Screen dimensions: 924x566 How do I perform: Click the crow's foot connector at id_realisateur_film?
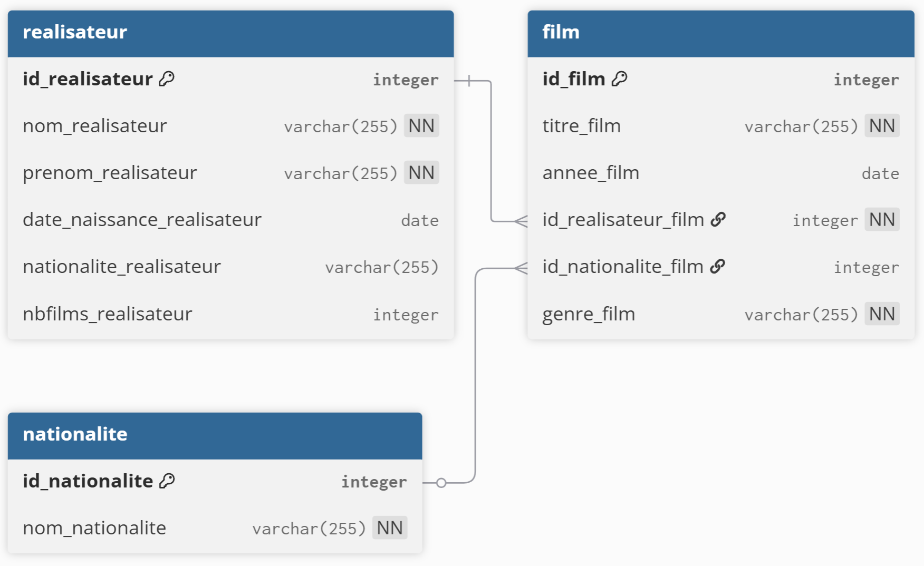click(x=521, y=221)
